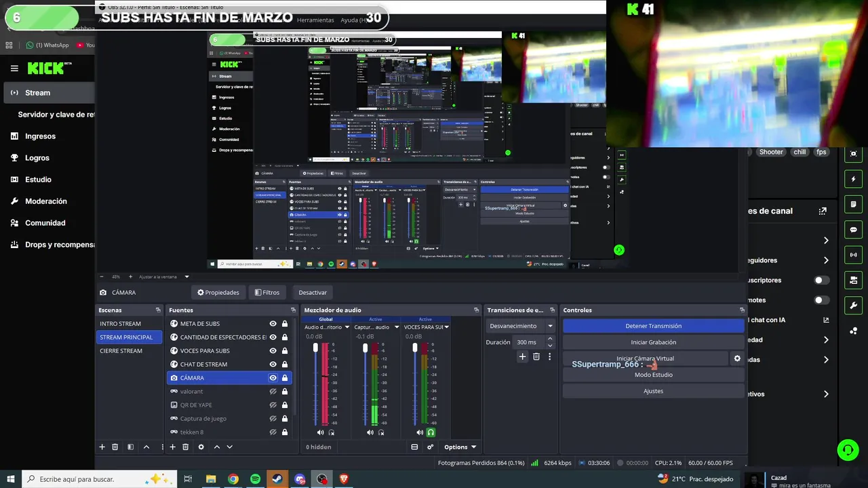Hide the META DE SUBS source

pyautogui.click(x=273, y=324)
